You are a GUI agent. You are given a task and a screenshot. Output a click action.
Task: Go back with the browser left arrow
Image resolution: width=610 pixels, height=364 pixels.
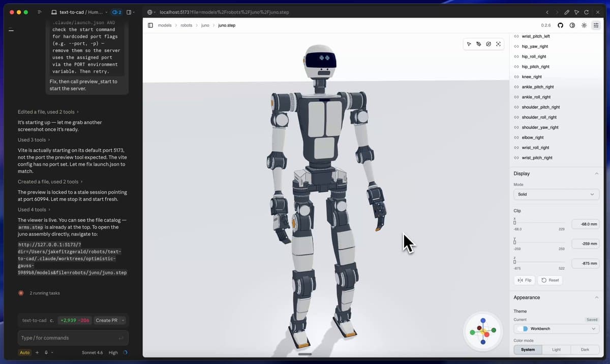click(x=547, y=12)
